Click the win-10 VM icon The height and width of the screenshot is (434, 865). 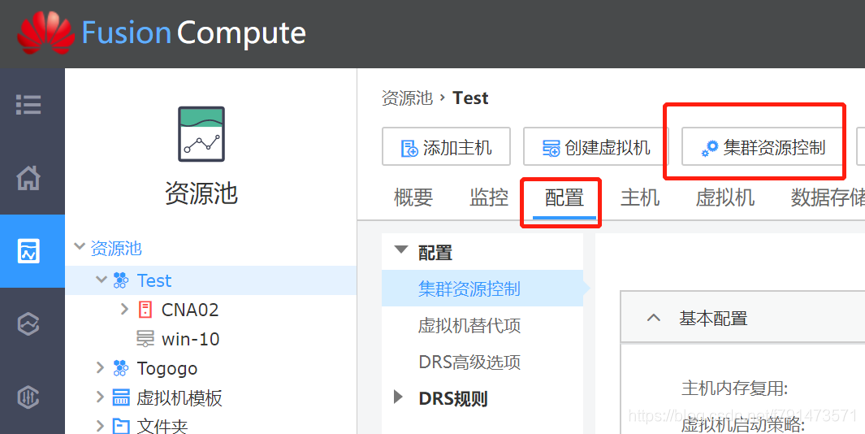click(145, 339)
